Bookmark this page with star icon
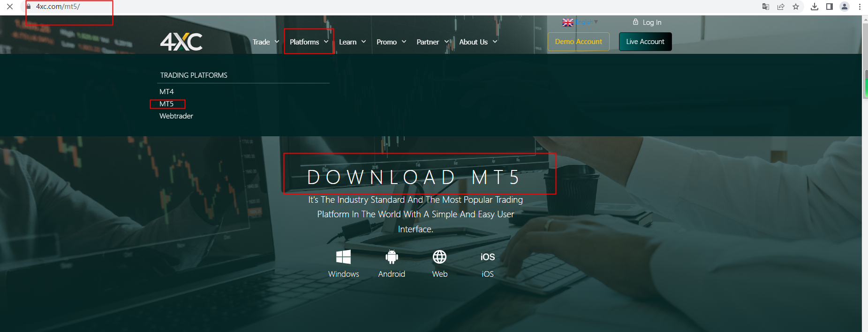This screenshot has height=332, width=868. point(796,7)
